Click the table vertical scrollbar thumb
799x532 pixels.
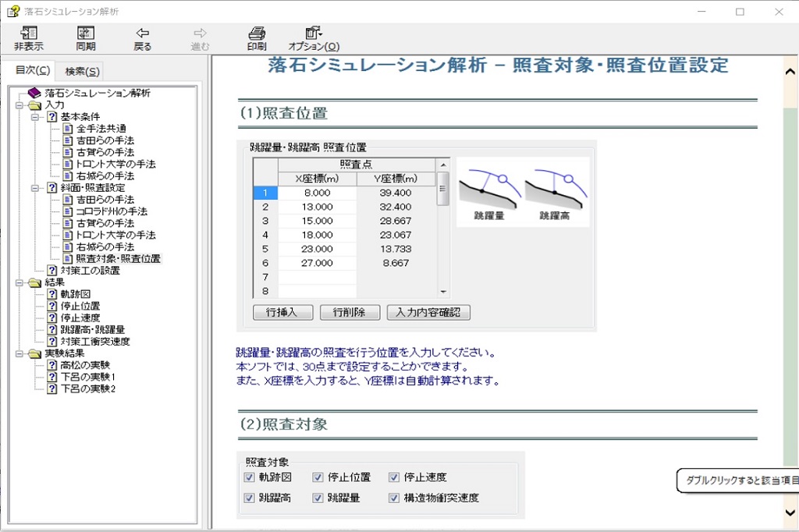tap(443, 189)
